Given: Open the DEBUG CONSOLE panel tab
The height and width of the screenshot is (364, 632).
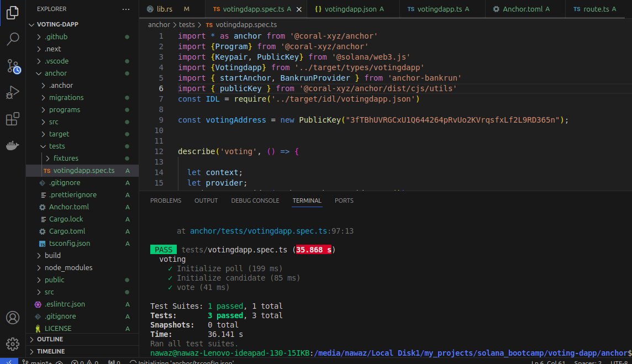Looking at the screenshot, I should point(255,201).
